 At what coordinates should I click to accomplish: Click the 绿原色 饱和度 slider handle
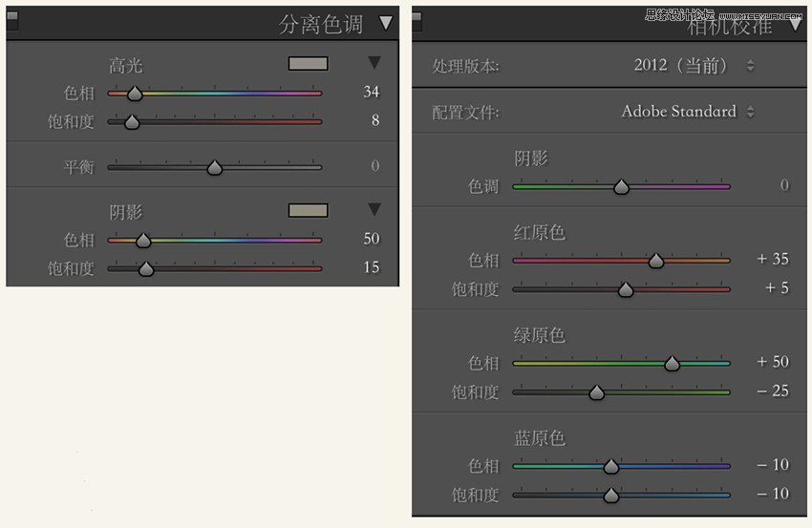(x=596, y=392)
